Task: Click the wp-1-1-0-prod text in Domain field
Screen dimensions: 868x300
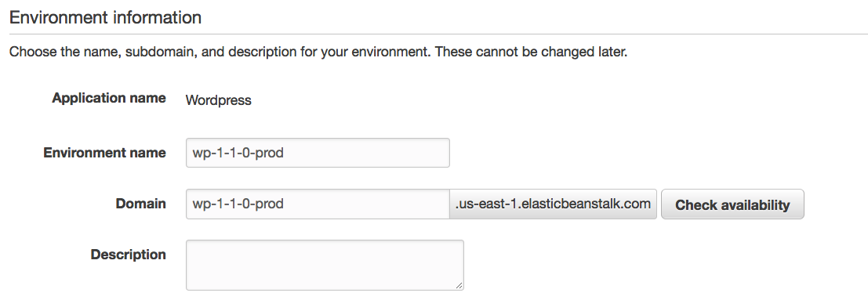Action: [x=238, y=204]
